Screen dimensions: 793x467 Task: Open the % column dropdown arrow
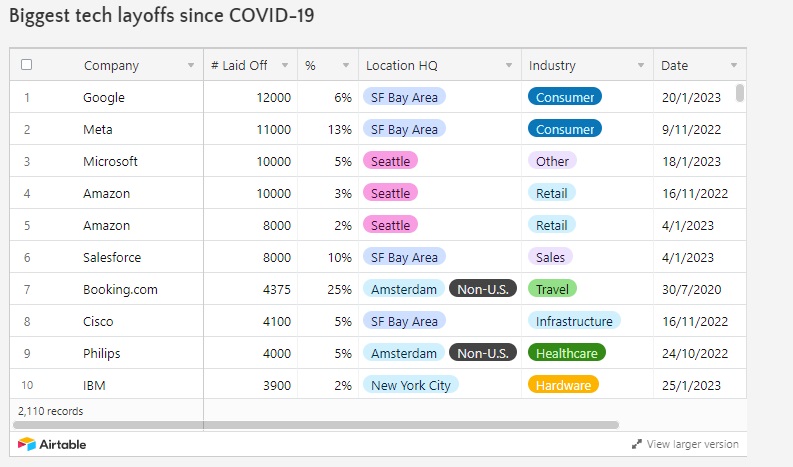[x=346, y=65]
